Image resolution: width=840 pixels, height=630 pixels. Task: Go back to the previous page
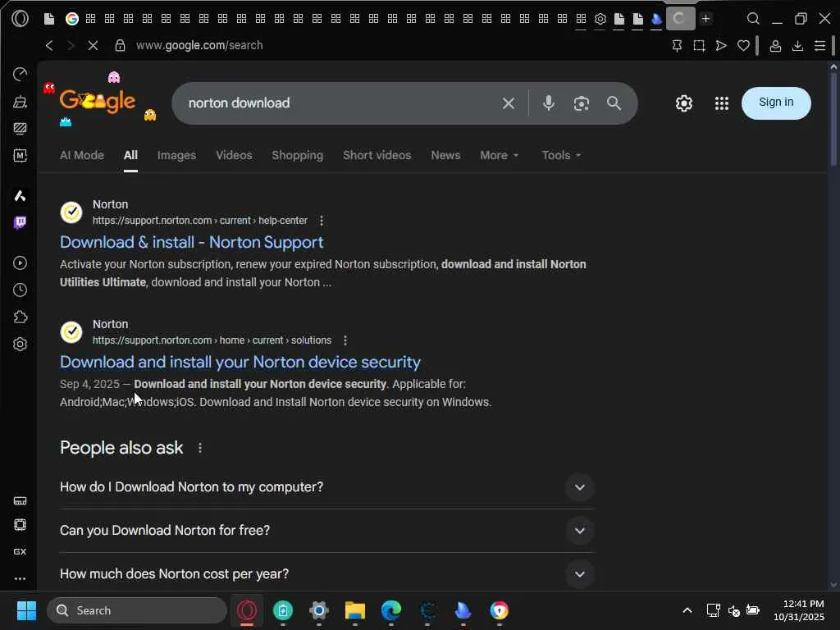click(x=49, y=46)
